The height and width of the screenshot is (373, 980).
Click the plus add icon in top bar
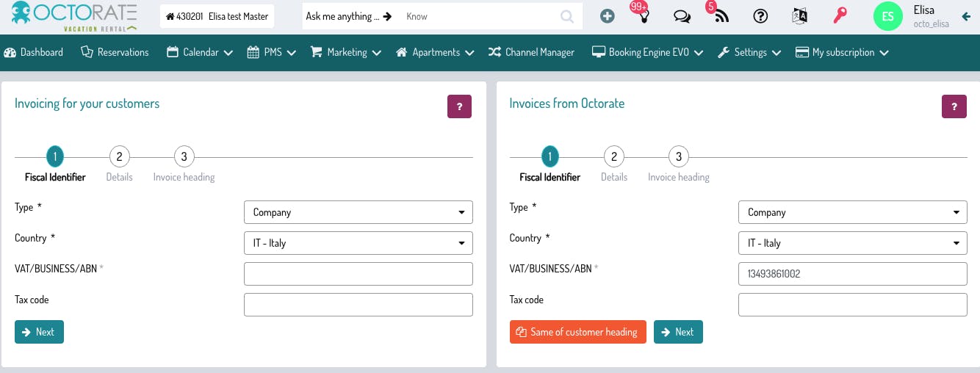point(607,16)
